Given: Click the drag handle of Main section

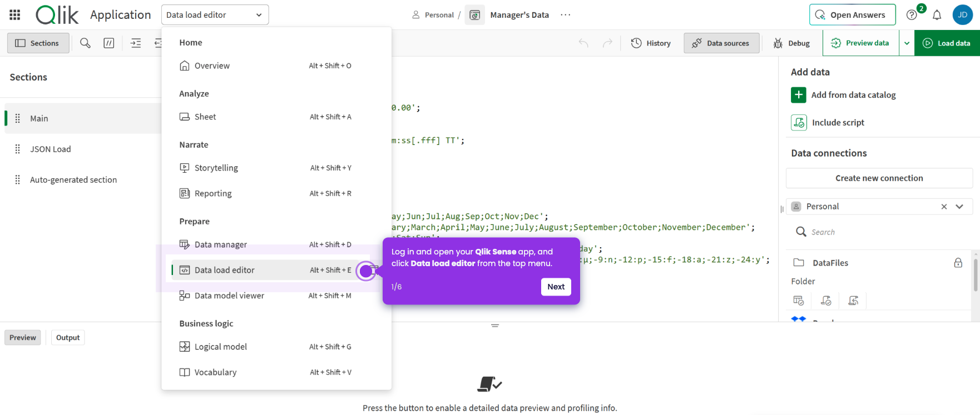Looking at the screenshot, I should click(x=17, y=118).
